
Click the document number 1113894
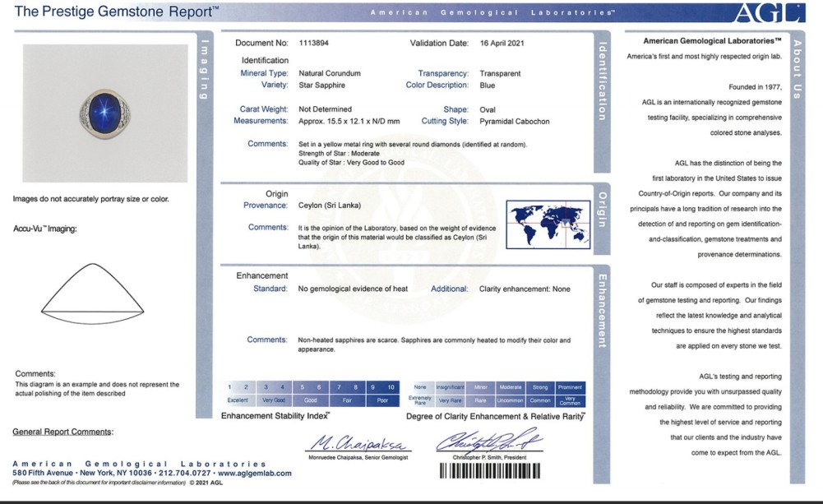[x=314, y=42]
